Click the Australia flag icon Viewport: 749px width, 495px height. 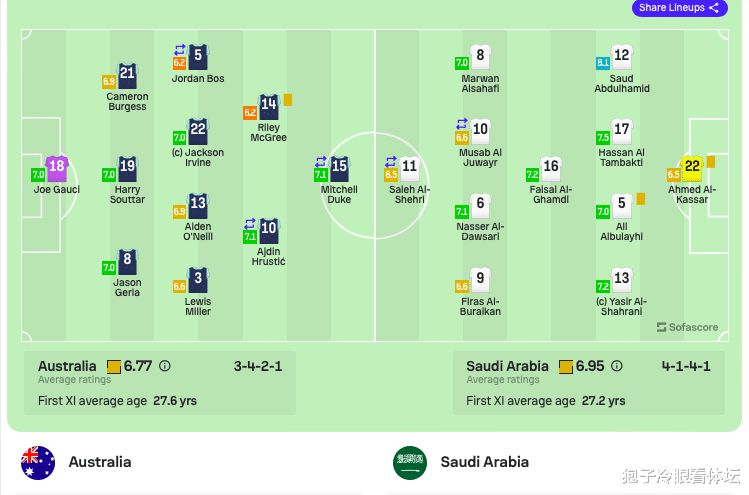pos(38,463)
